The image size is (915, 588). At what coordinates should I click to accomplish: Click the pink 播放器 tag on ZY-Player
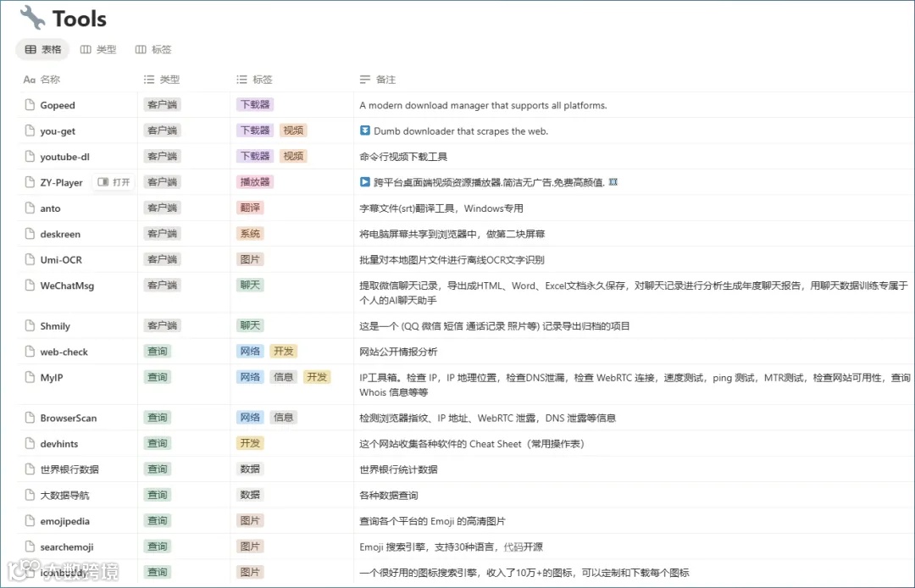[x=254, y=181]
